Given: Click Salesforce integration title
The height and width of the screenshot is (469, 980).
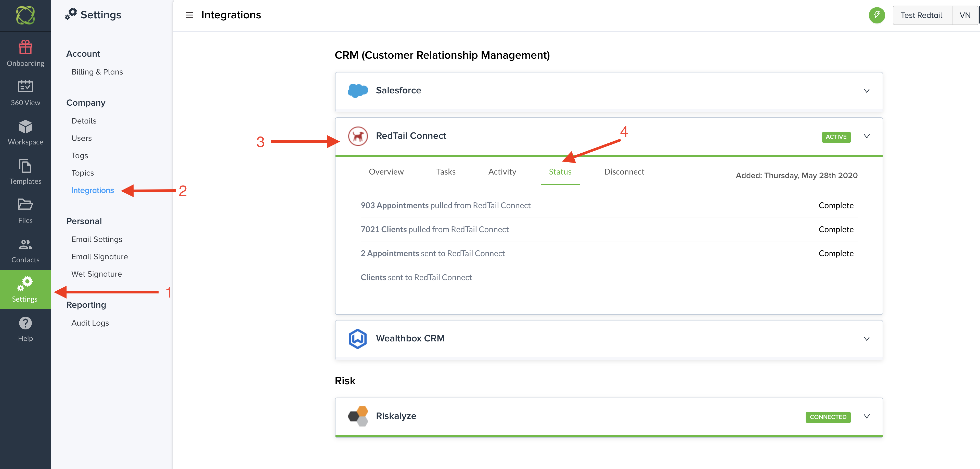Looking at the screenshot, I should coord(398,91).
